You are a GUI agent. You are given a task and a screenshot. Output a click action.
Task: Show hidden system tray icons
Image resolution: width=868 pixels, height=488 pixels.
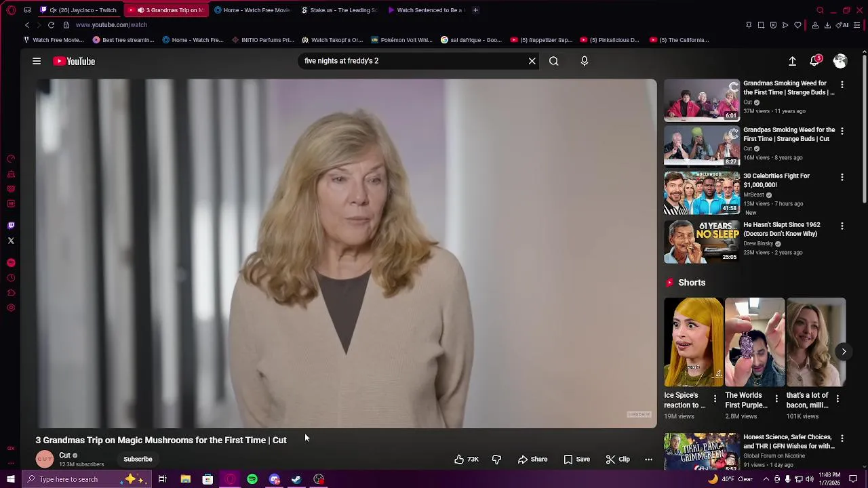[766, 479]
